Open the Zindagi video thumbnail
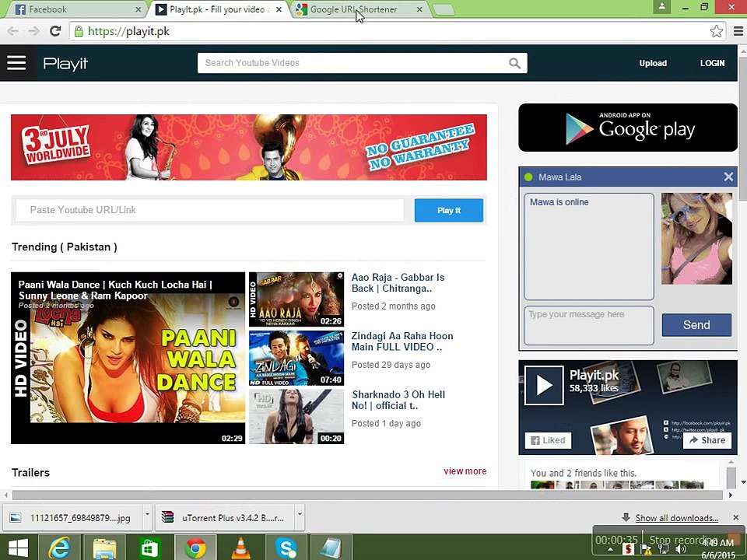Screen dimensions: 747x560 point(296,358)
